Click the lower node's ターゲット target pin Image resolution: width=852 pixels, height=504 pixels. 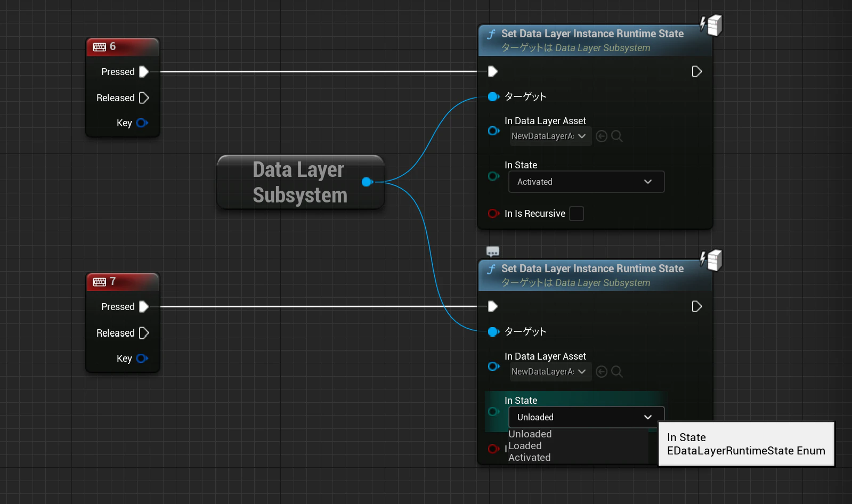click(x=494, y=331)
